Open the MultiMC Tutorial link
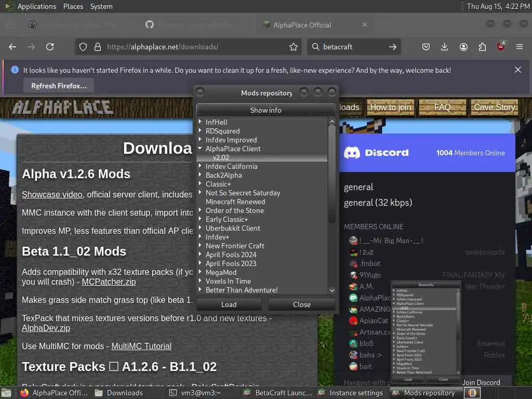532x399 pixels. pyautogui.click(x=141, y=346)
